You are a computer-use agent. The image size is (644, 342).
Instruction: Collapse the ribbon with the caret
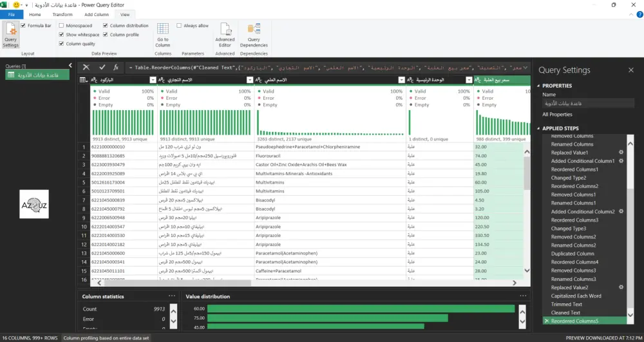click(x=631, y=14)
